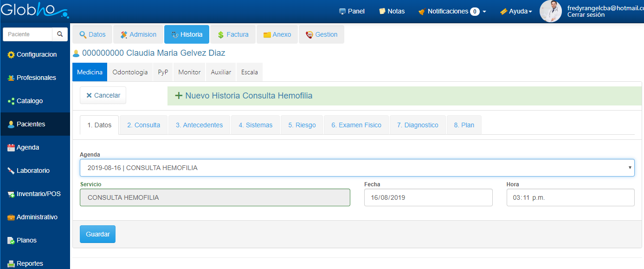Screen dimensions: 644x269
Task: Open the Anexo folder tab
Action: (x=277, y=34)
